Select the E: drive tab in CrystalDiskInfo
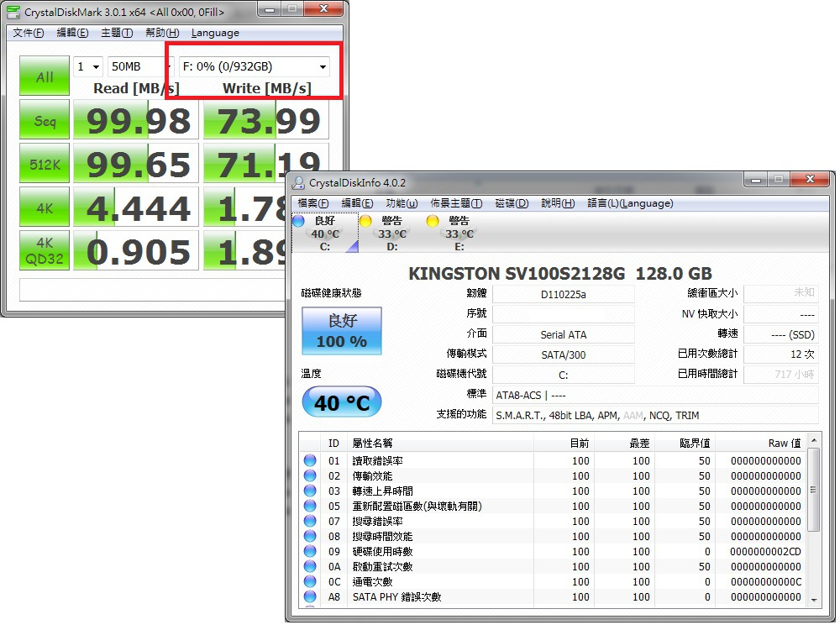Viewport: 840px width, 630px height. pyautogui.click(x=459, y=233)
